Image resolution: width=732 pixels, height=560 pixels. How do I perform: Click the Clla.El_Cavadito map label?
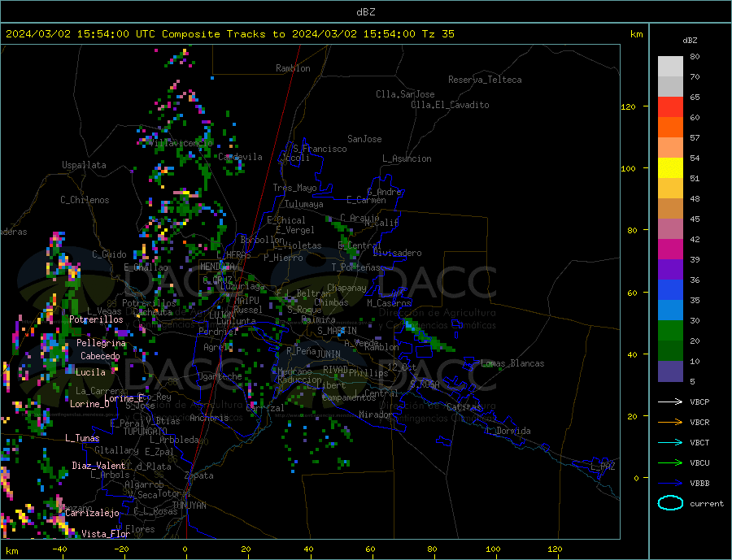(x=450, y=105)
